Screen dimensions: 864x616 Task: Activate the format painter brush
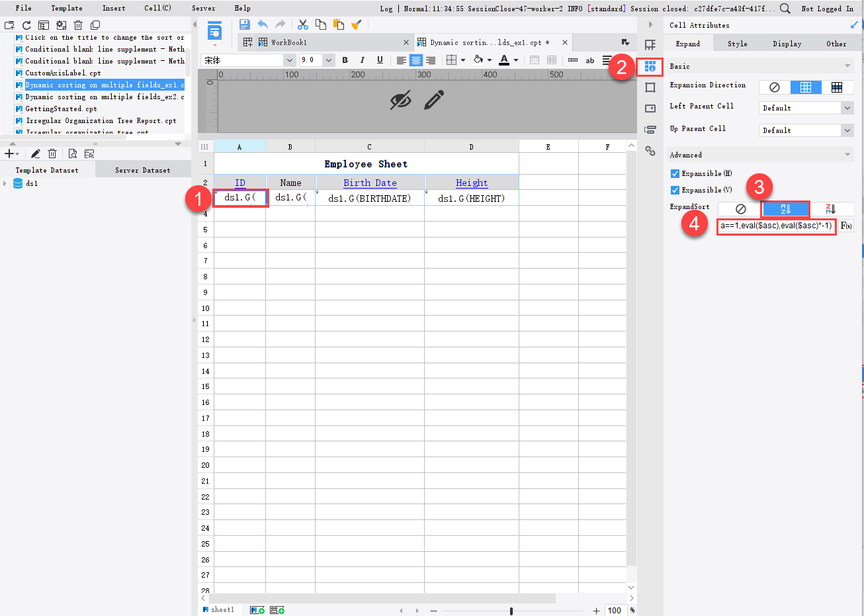(357, 24)
